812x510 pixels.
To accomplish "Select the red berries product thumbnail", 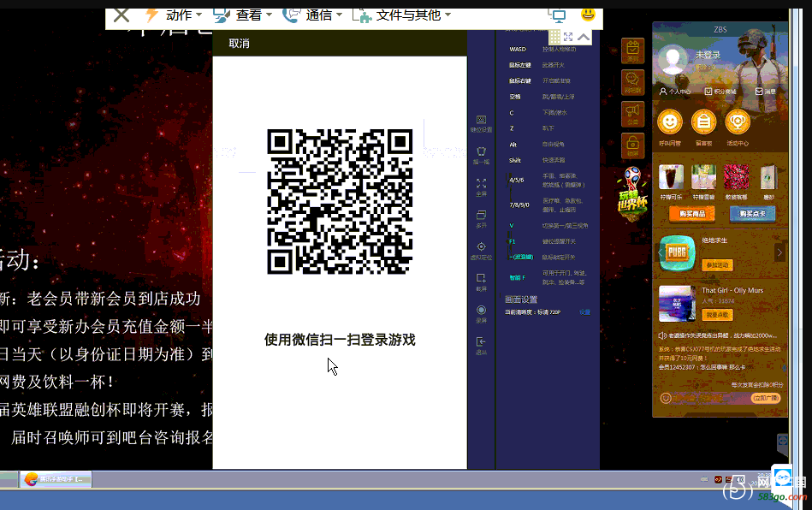I will (737, 178).
